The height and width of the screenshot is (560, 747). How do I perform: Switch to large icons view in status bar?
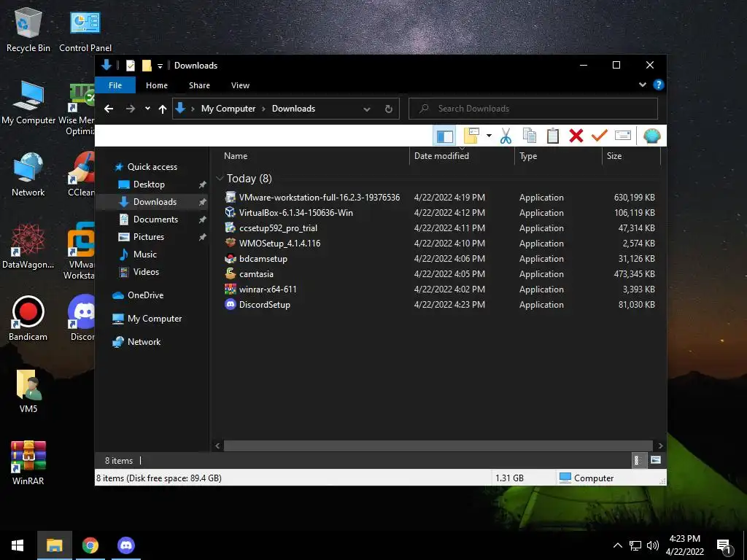tap(656, 460)
